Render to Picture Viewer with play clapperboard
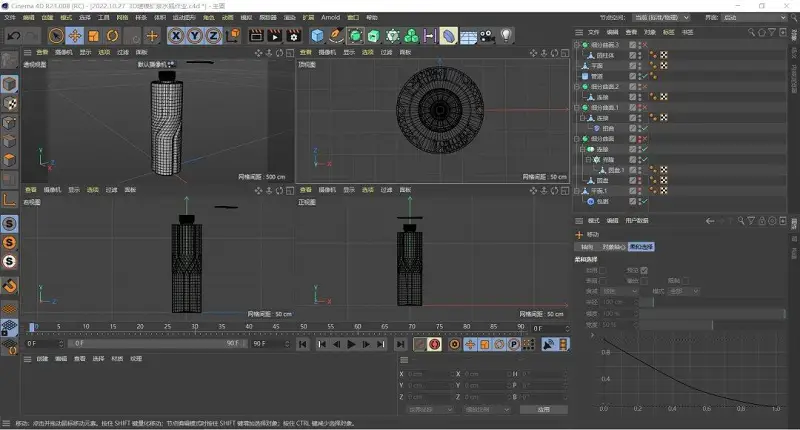The image size is (800, 430). coord(274,36)
